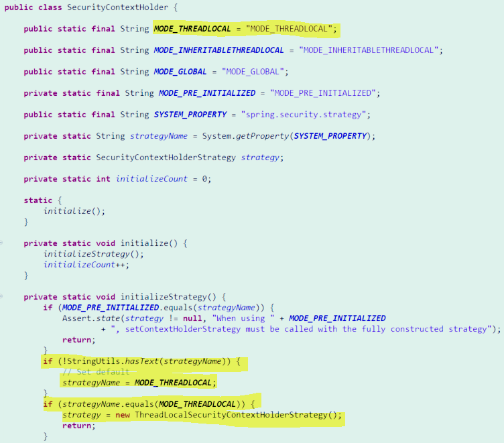504x443 pixels.
Task: Click the SecurityContextHolderStrategy type name
Action: [x=166, y=157]
